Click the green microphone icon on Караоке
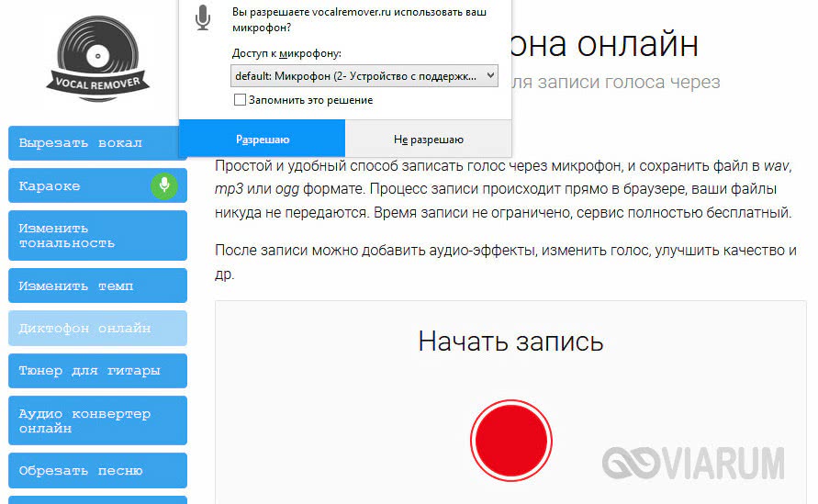The height and width of the screenshot is (504, 818). coord(164,185)
